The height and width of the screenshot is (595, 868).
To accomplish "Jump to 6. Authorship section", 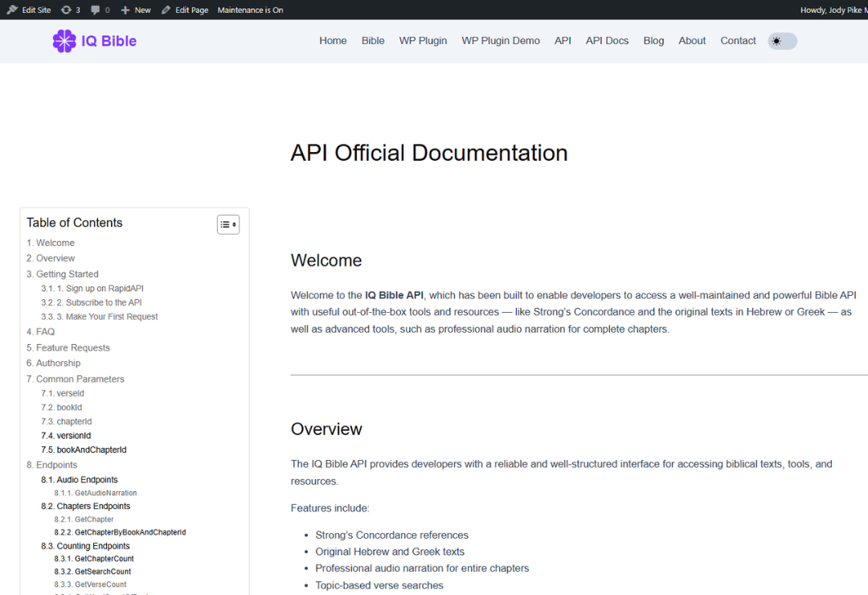I will tap(53, 363).
